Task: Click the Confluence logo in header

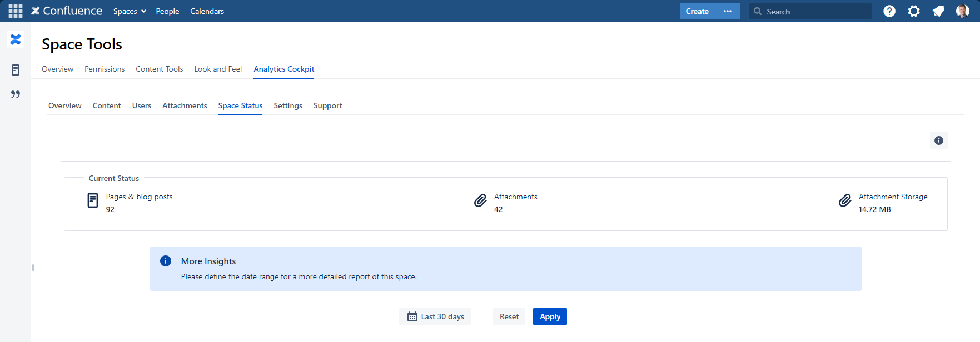Action: 67,11
